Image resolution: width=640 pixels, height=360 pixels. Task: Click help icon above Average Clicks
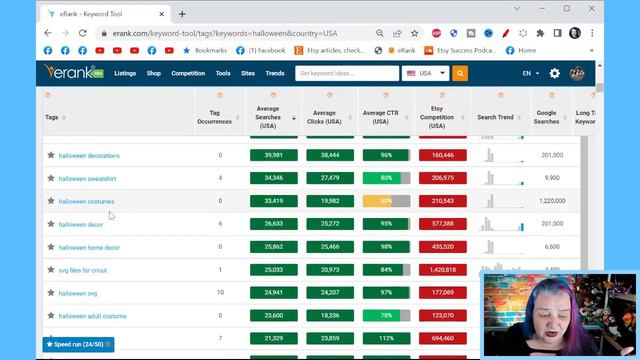tap(329, 95)
